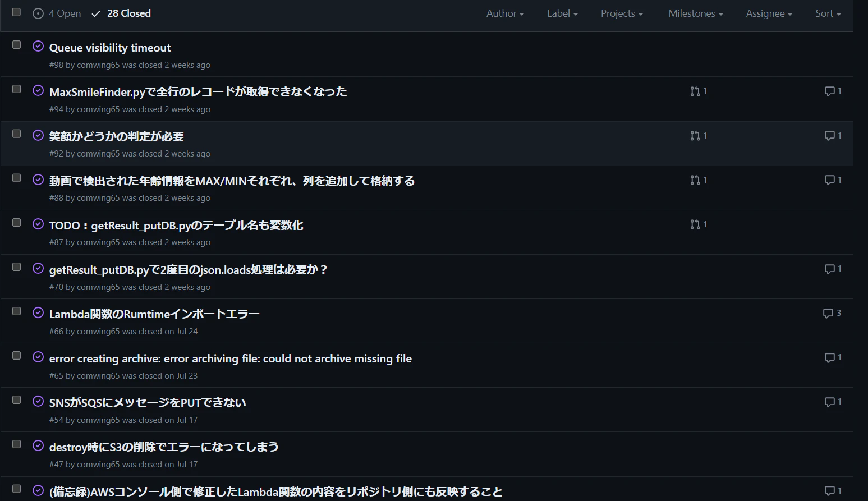Click the open issues circle icon
Viewport: 868px width, 501px height.
(38, 13)
